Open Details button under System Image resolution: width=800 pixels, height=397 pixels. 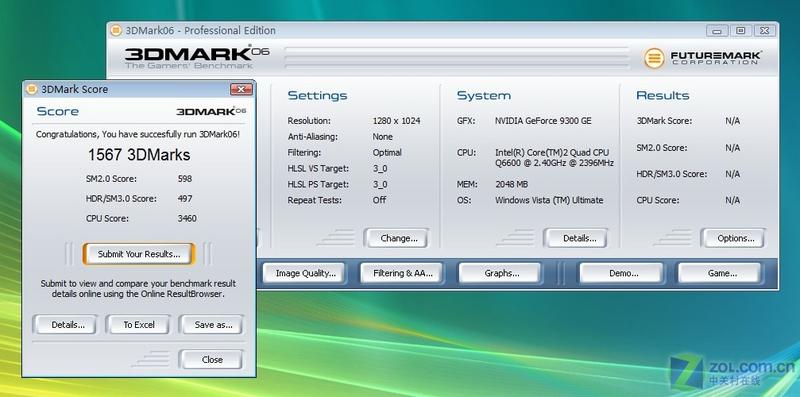click(576, 238)
